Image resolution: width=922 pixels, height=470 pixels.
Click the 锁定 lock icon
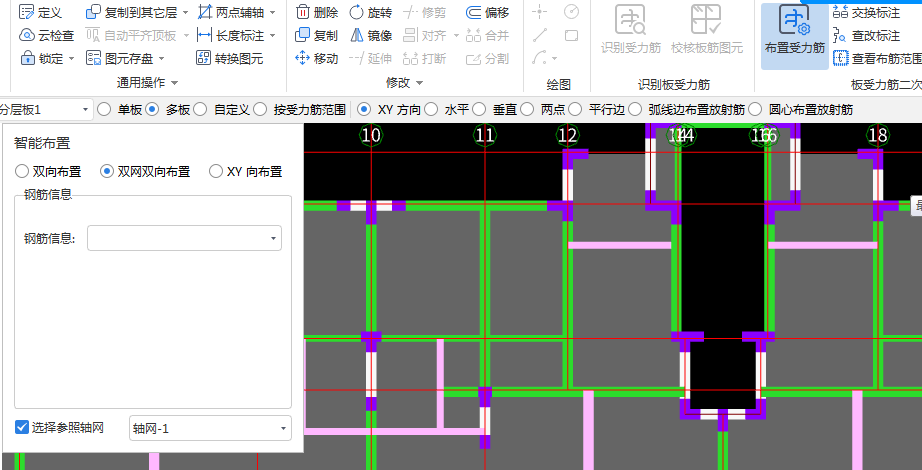(28, 58)
